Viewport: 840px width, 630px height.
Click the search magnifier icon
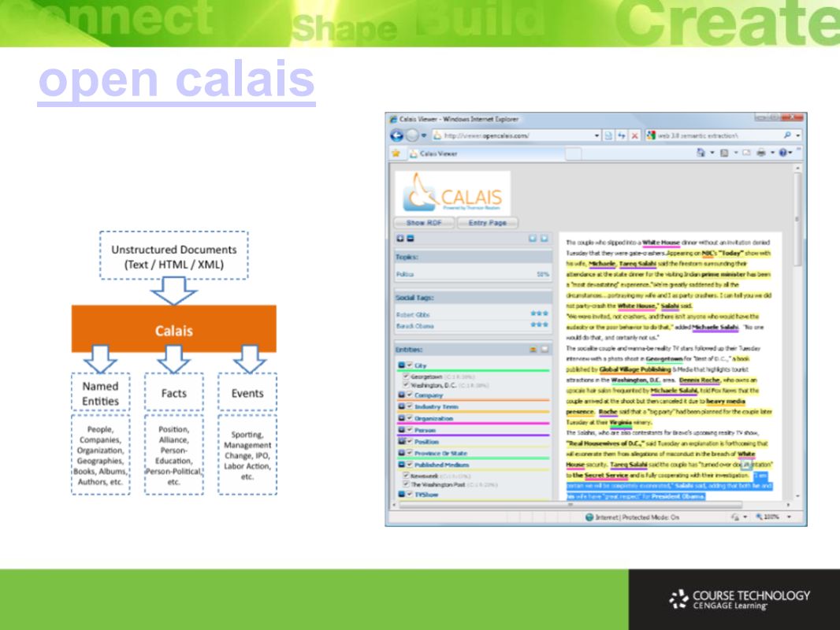click(x=787, y=135)
